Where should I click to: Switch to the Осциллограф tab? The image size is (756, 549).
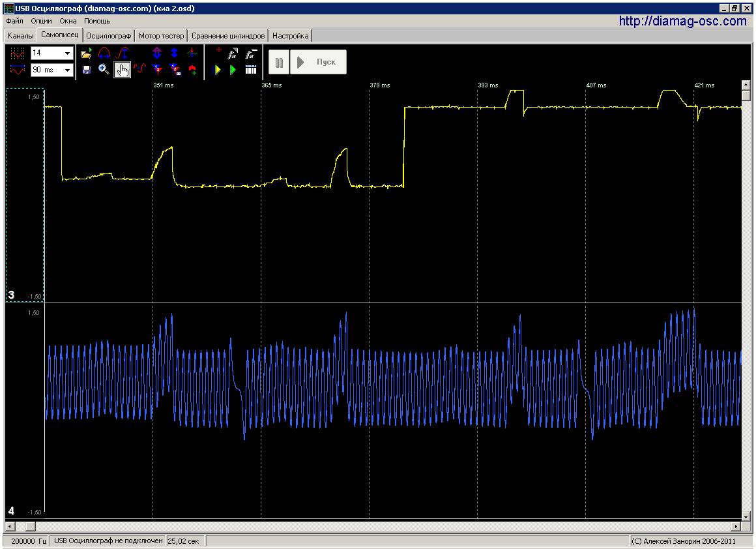108,36
